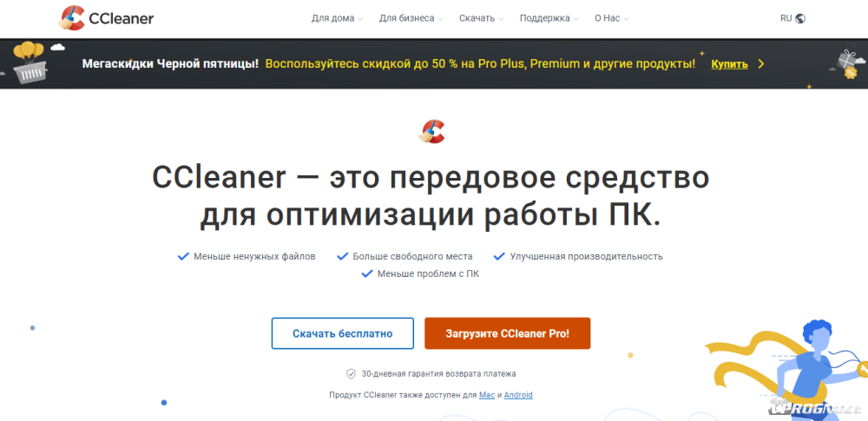
Task: Open the Скачать dropdown menu
Action: point(481,18)
